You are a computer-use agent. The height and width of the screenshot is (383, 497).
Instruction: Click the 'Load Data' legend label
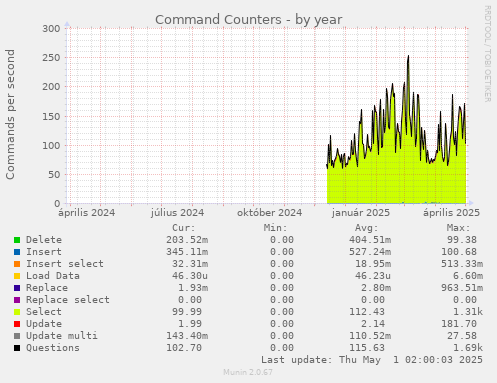point(53,276)
